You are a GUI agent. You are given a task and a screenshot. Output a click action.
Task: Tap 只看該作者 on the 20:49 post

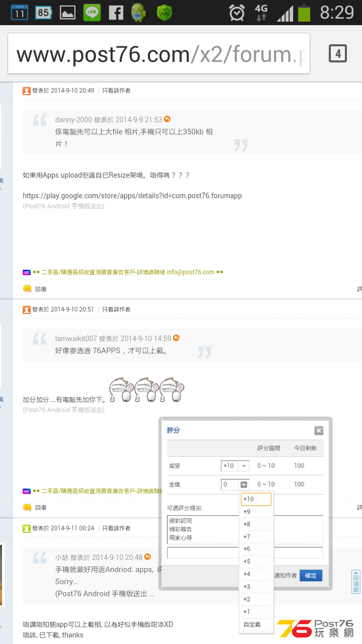point(116,91)
